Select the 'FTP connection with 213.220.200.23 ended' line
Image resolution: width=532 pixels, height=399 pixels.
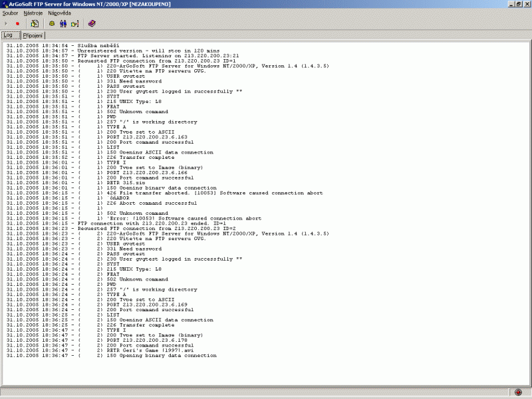pyautogui.click(x=116, y=223)
